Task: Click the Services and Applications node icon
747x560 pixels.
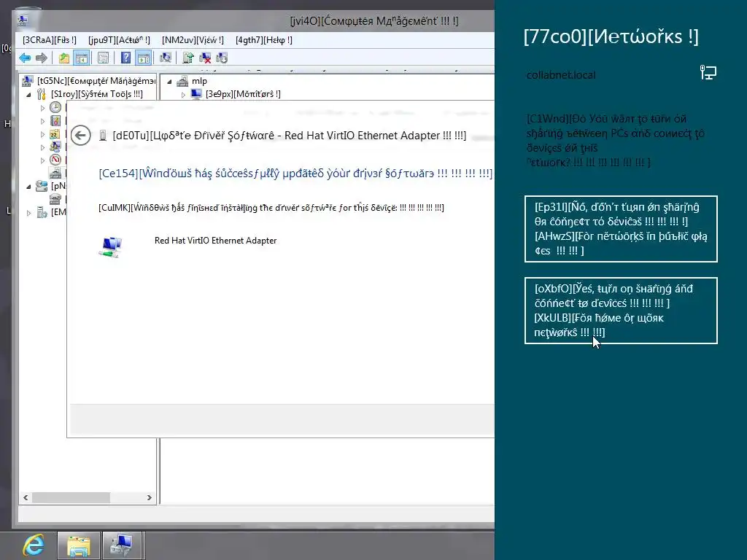Action: (42, 212)
